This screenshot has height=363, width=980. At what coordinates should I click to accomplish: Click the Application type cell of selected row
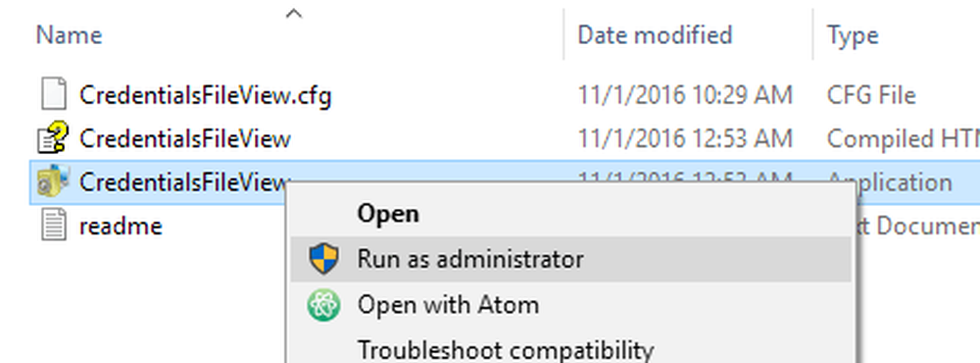(890, 182)
